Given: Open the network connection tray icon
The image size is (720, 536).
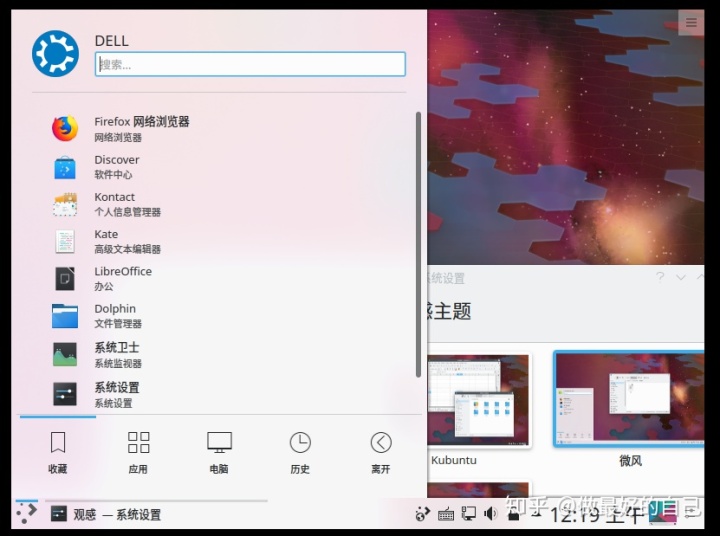Looking at the screenshot, I should coord(469,514).
